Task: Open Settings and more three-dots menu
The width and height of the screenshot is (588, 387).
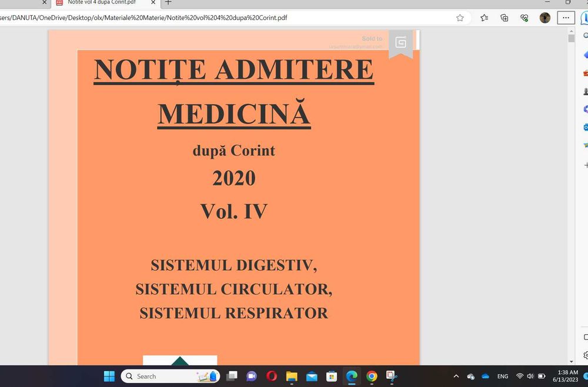Action: 566,18
